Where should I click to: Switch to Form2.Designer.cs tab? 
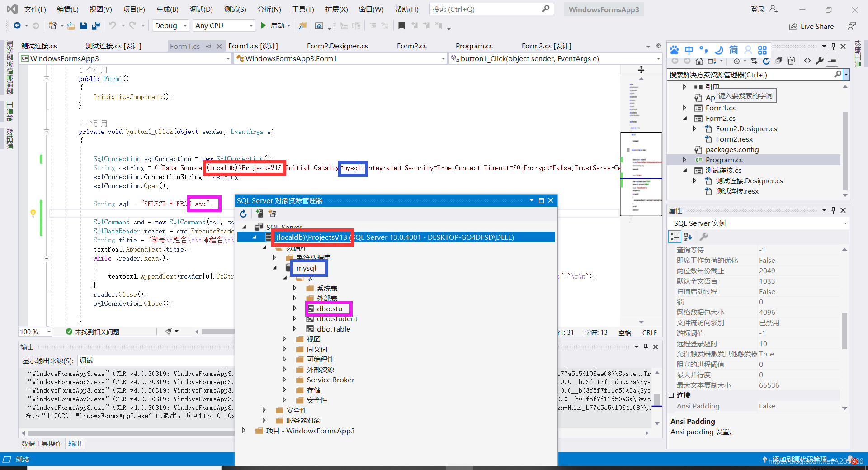click(337, 46)
